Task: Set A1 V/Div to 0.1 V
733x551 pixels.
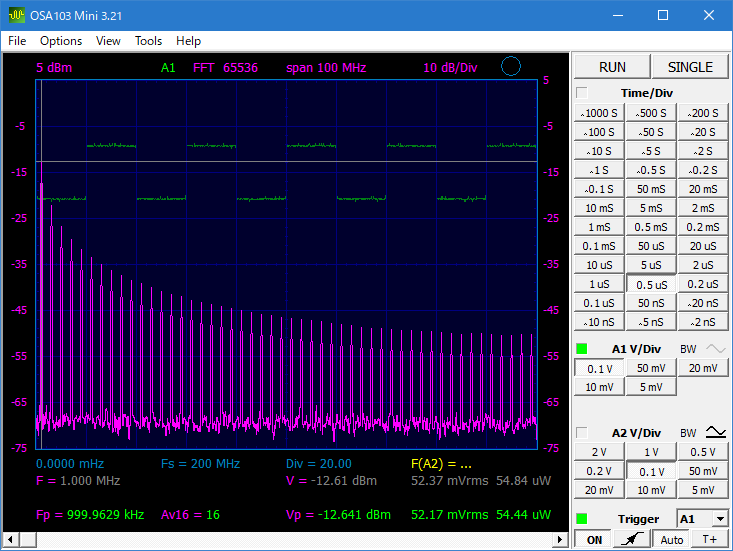Action: point(599,369)
